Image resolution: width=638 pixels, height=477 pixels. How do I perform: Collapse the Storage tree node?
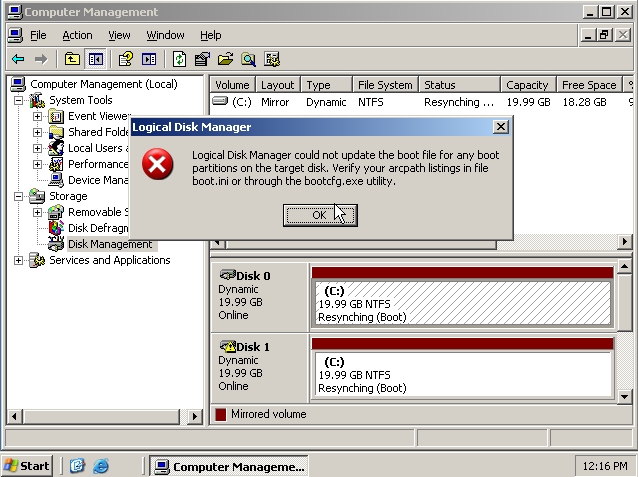click(x=18, y=196)
